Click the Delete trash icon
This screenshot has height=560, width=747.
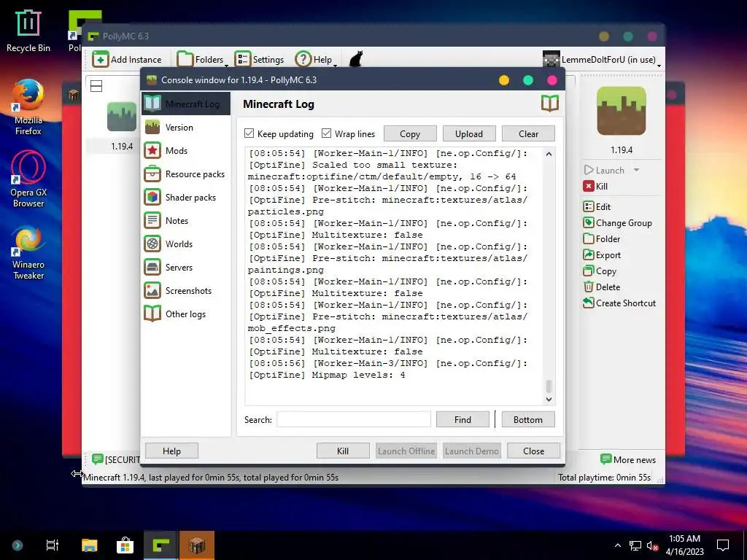tap(589, 287)
